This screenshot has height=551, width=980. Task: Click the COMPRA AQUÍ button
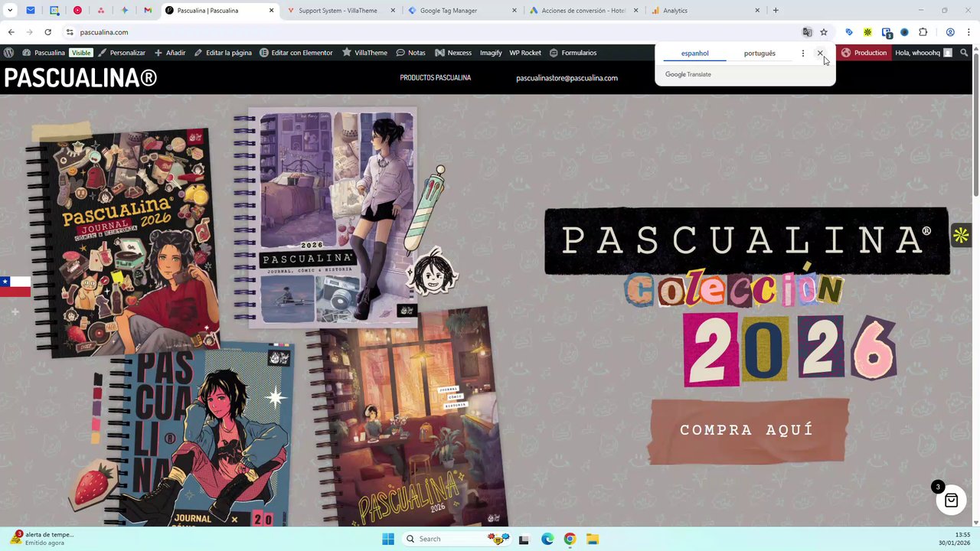pyautogui.click(x=747, y=430)
